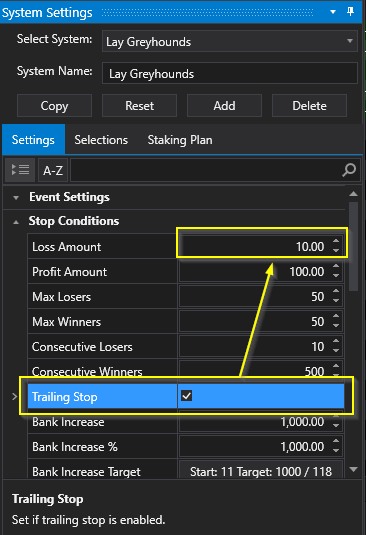Switch to the Settings tab
The width and height of the screenshot is (366, 535).
[x=33, y=140]
